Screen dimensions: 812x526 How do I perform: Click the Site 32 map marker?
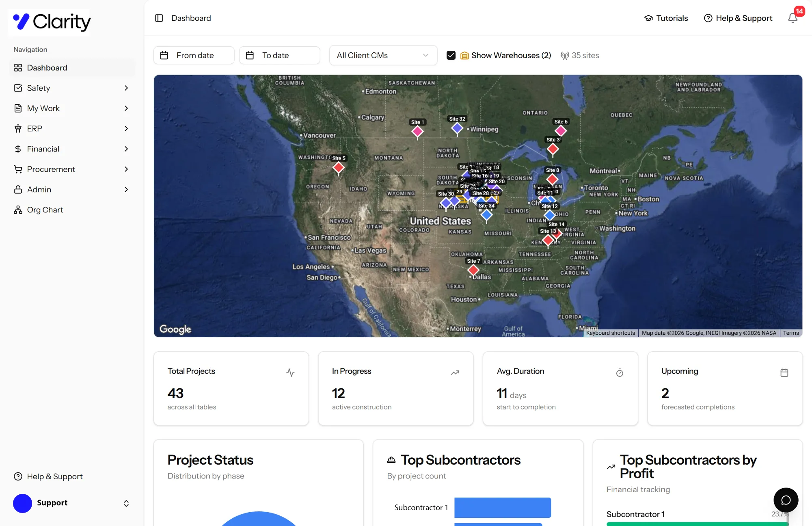457,128
